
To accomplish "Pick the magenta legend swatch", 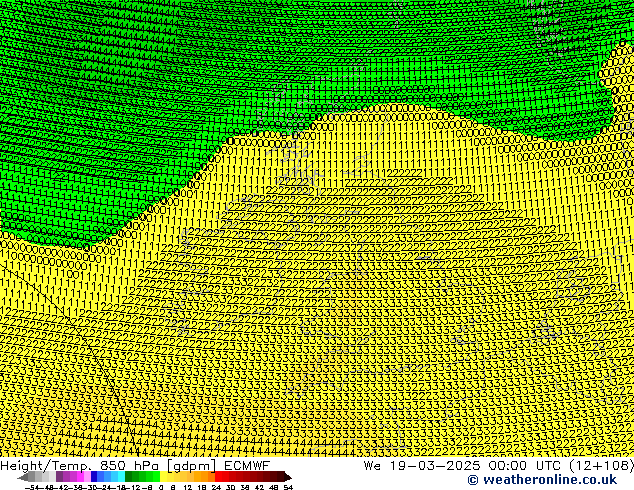I will 80,476.
